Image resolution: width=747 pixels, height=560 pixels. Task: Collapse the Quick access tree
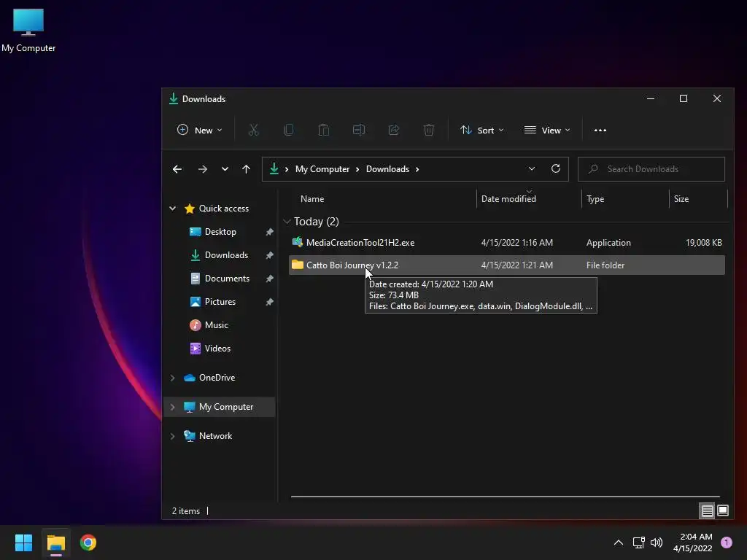pos(172,208)
